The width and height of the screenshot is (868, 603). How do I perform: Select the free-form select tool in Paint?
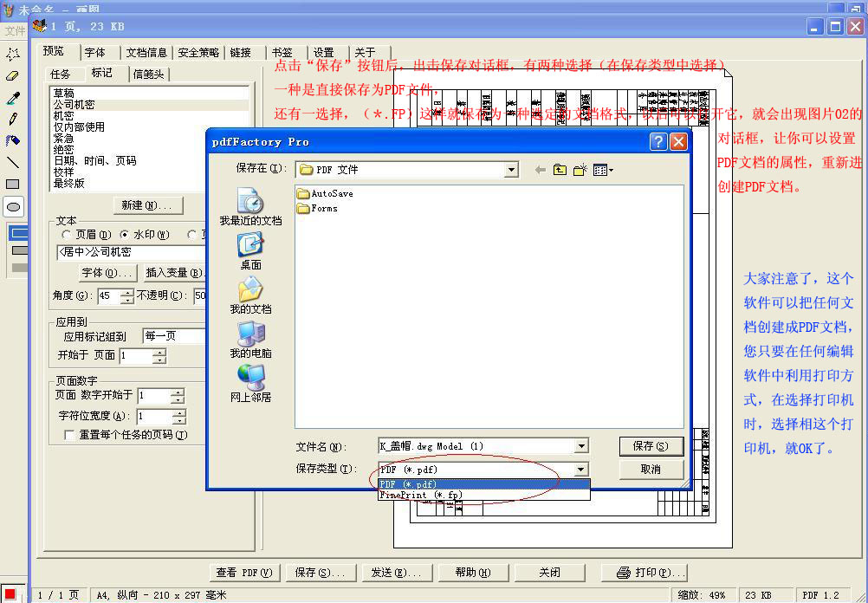pos(13,55)
